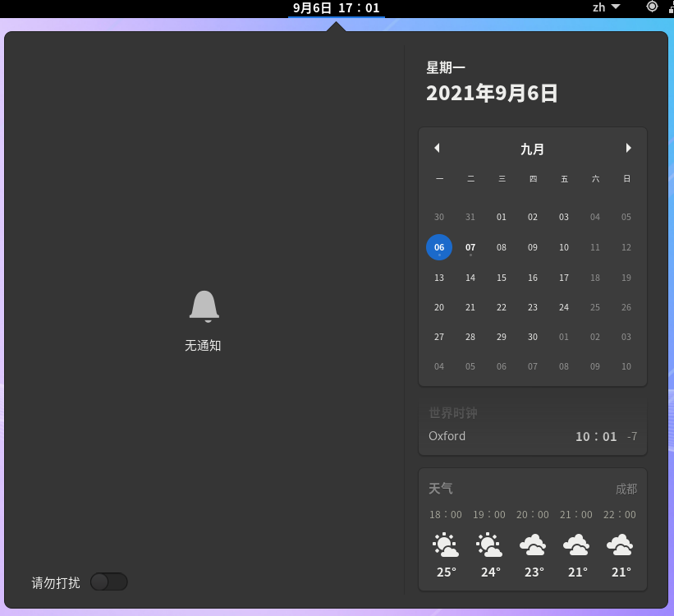Screen dimensions: 674x616
Task: Click the notification bell icon
Action: click(204, 306)
